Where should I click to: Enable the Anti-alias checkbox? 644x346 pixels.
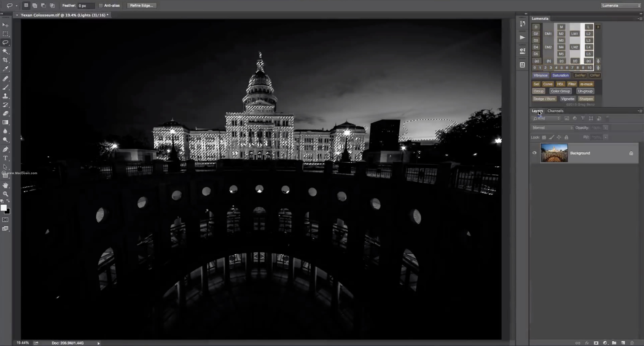(101, 6)
